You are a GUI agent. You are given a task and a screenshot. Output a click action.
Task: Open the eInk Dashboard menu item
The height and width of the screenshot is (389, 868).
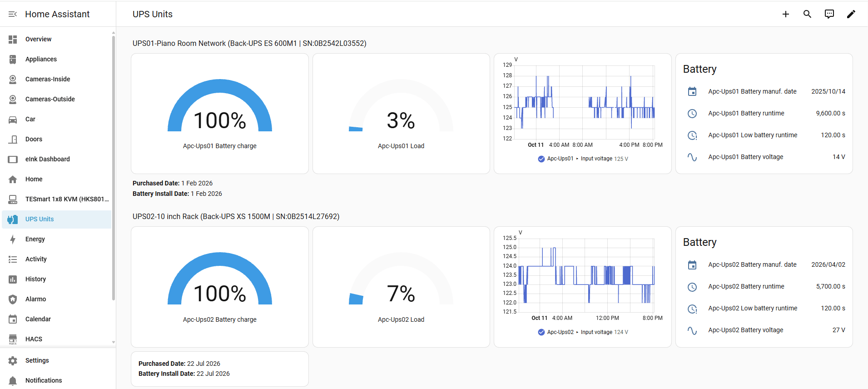point(56,160)
